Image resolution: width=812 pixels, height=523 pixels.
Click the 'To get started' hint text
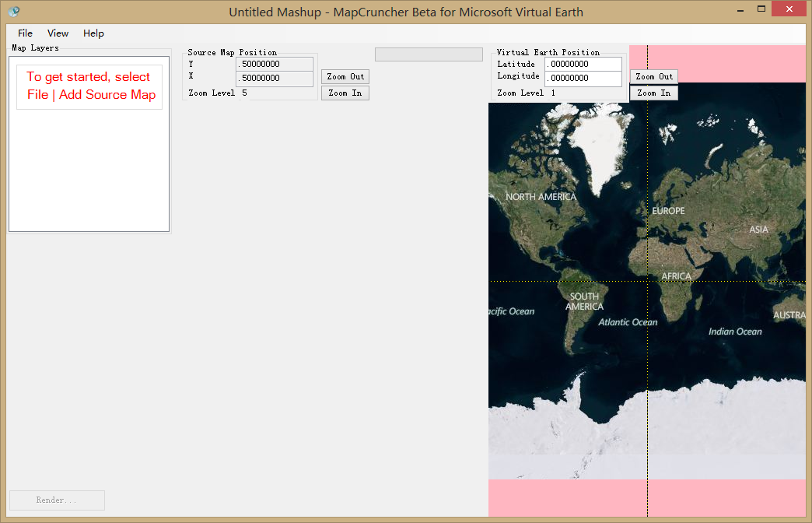(89, 86)
